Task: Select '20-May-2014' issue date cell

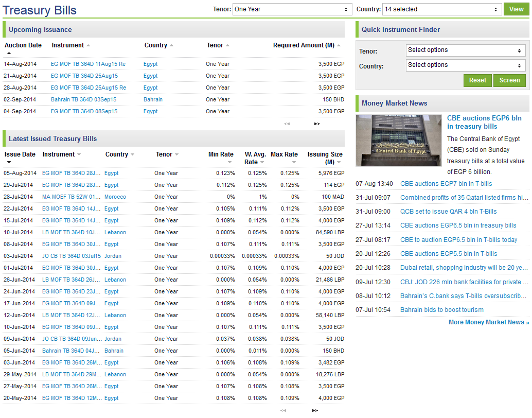Action: pos(20,398)
